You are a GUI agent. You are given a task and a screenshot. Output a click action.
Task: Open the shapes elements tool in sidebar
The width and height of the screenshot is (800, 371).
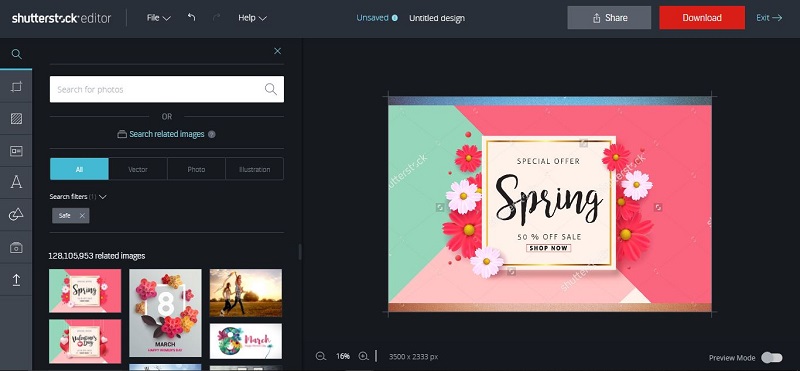coord(16,215)
